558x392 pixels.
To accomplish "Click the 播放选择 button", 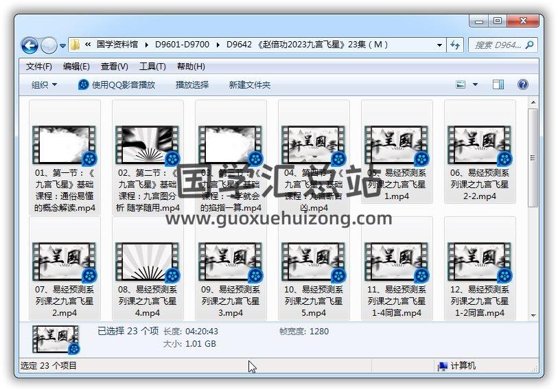I will pos(192,84).
